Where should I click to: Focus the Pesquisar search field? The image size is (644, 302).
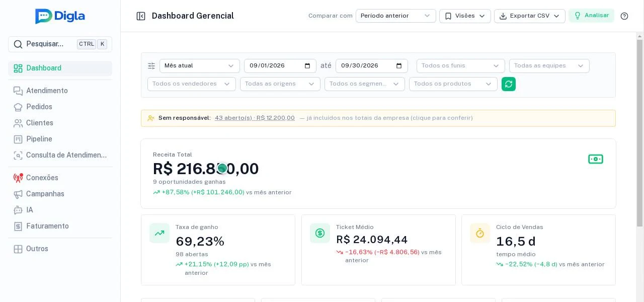60,44
